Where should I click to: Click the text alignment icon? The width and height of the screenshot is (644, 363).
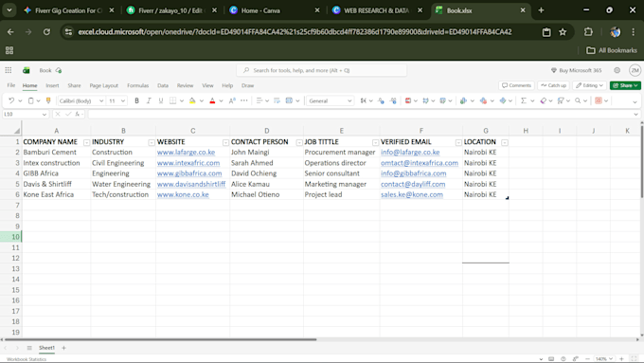click(259, 100)
